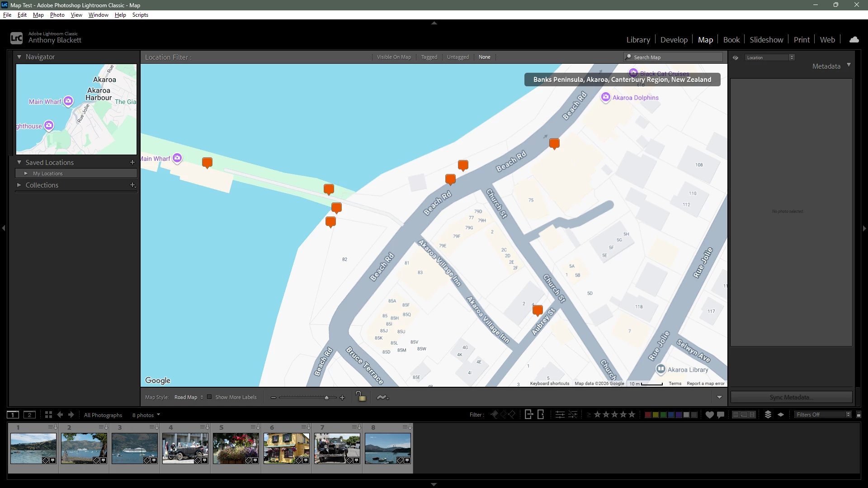Viewport: 868px width, 488px height.
Task: Enable the Show More Labels checkbox
Action: tap(209, 397)
